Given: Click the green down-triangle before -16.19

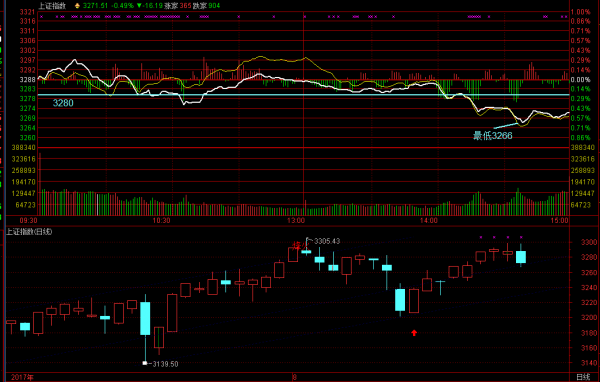Looking at the screenshot, I should tap(139, 6).
